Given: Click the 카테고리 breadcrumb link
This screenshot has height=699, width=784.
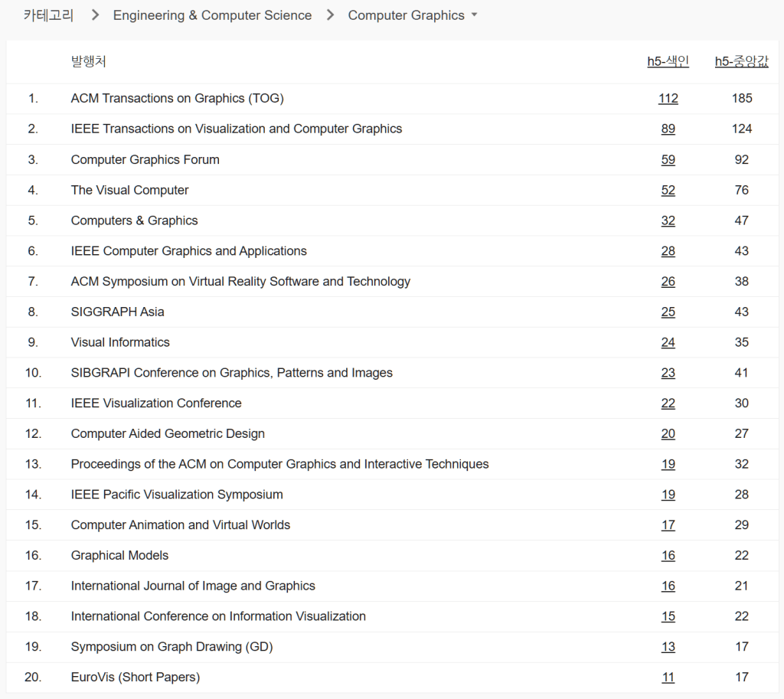Looking at the screenshot, I should (x=48, y=15).
